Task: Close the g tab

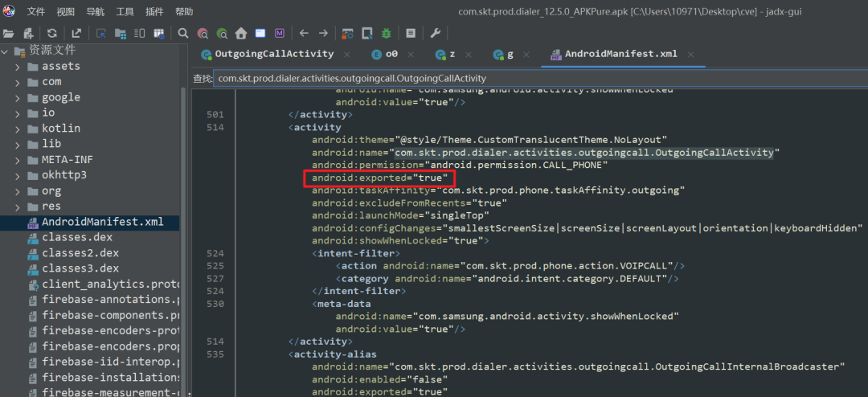Action: tap(526, 55)
